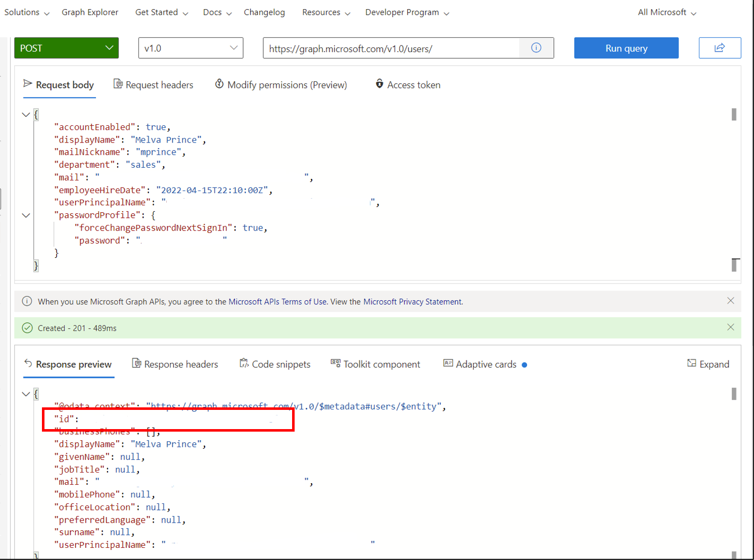Viewport: 754px width, 560px height.
Task: Collapse the passwordProfile JSON object
Action: point(26,216)
